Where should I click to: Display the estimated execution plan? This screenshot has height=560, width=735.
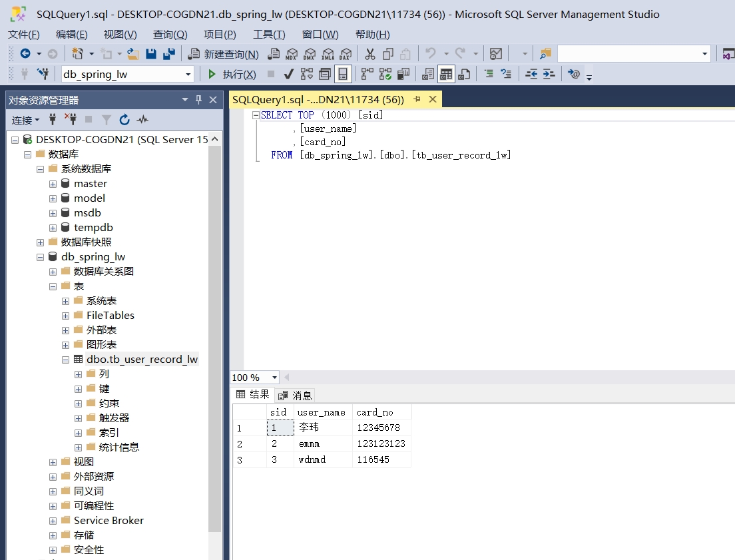[306, 74]
